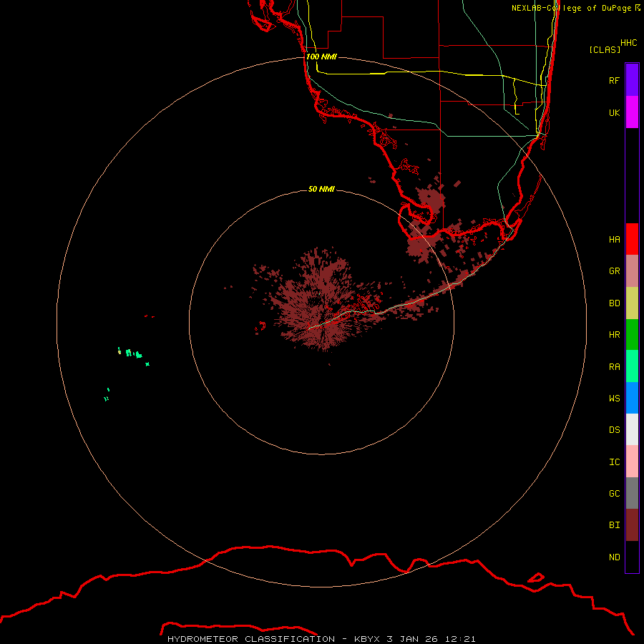Click the "[CLAS]" units label
This screenshot has height=644, width=644.
pos(605,49)
